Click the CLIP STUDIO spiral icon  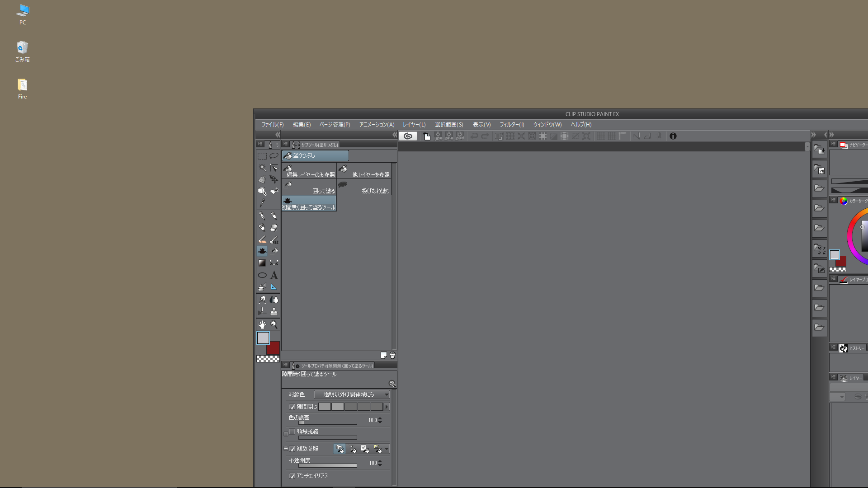[408, 136]
